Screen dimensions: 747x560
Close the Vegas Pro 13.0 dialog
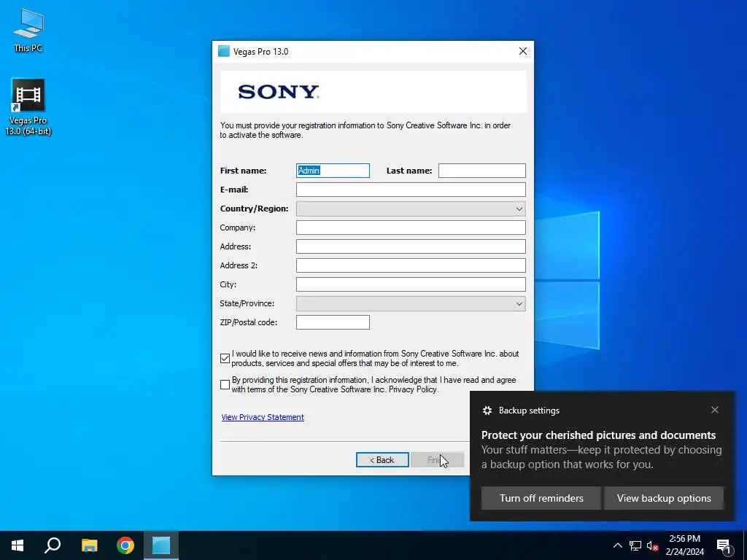tap(522, 52)
